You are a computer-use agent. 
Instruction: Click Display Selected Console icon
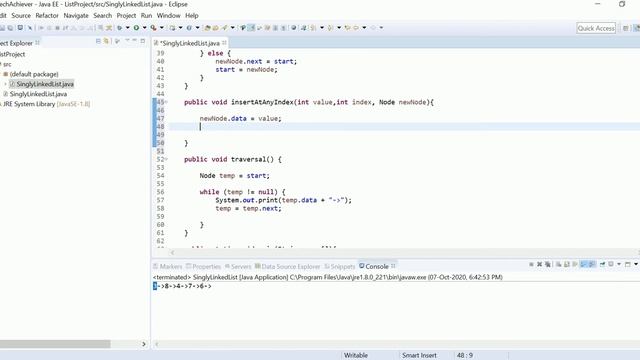[611, 264]
